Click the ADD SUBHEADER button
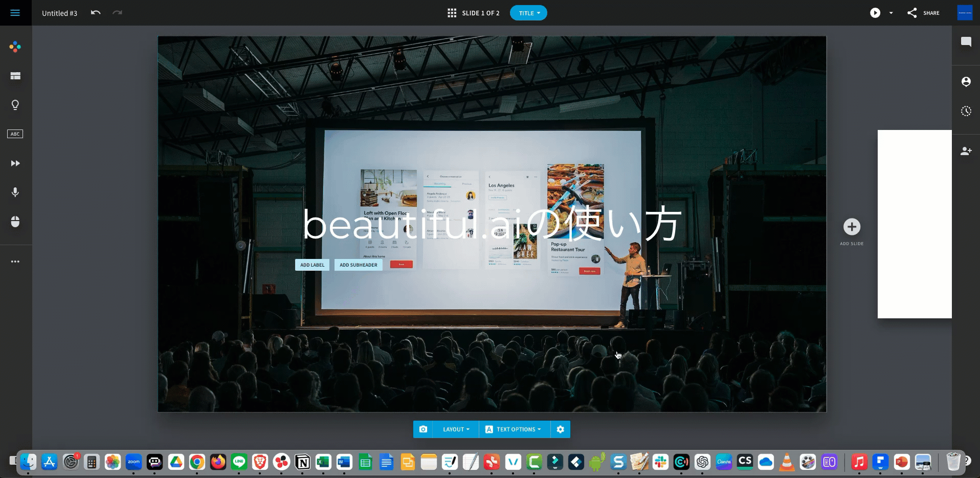The height and width of the screenshot is (478, 980). click(359, 265)
